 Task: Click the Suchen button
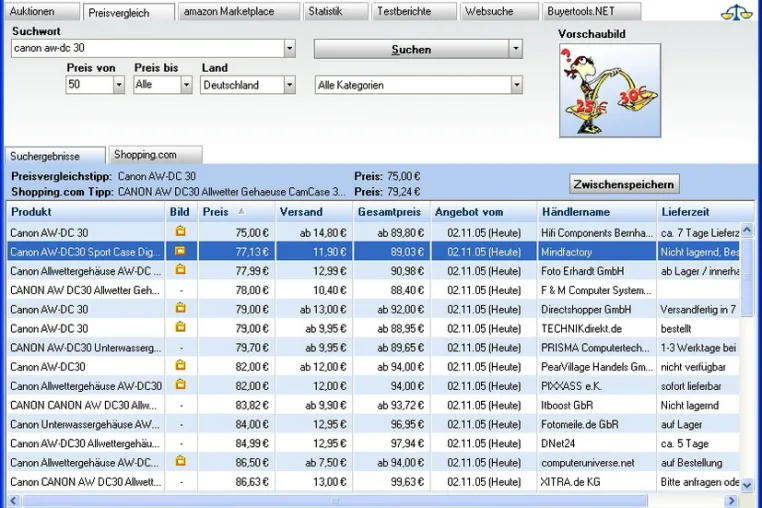(412, 49)
